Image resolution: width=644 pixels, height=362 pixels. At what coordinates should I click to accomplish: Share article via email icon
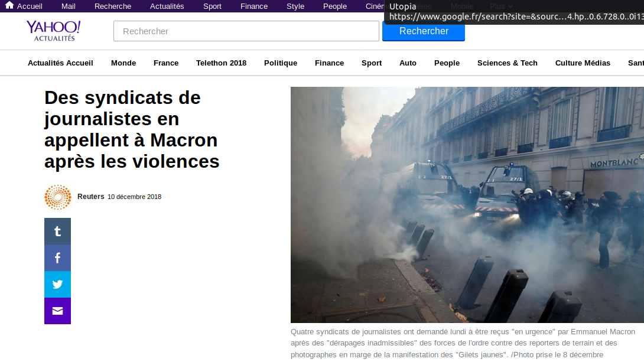pos(57,311)
